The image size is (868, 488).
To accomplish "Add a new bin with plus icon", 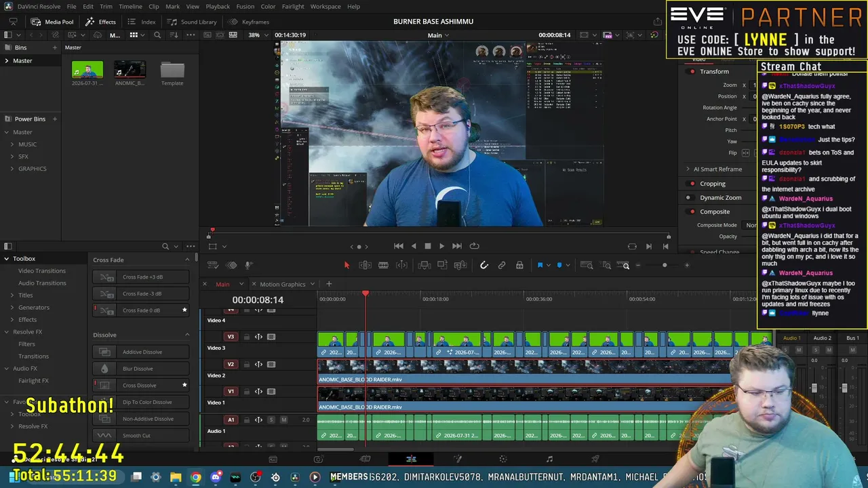I will click(55, 47).
